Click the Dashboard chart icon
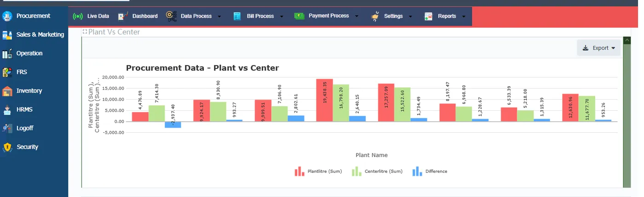Screen dimensions: 644x197 point(123,16)
